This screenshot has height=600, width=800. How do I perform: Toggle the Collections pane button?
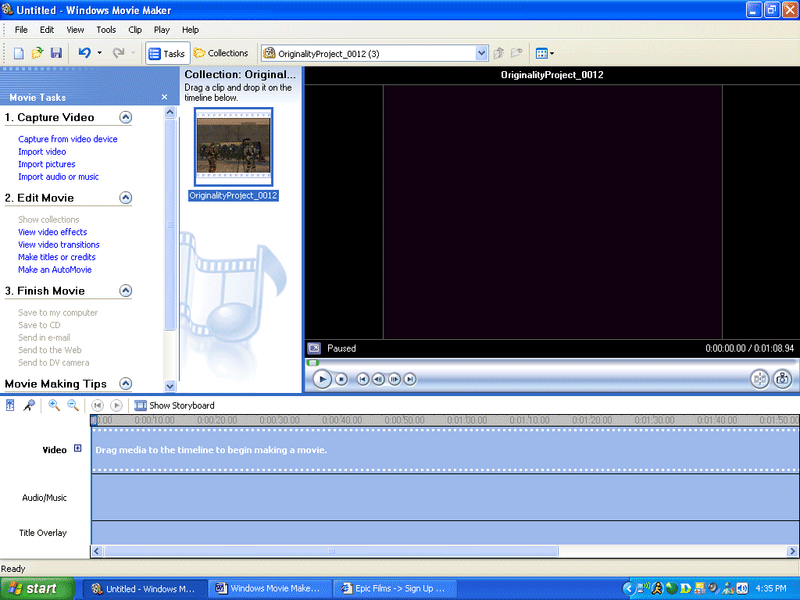coord(221,53)
